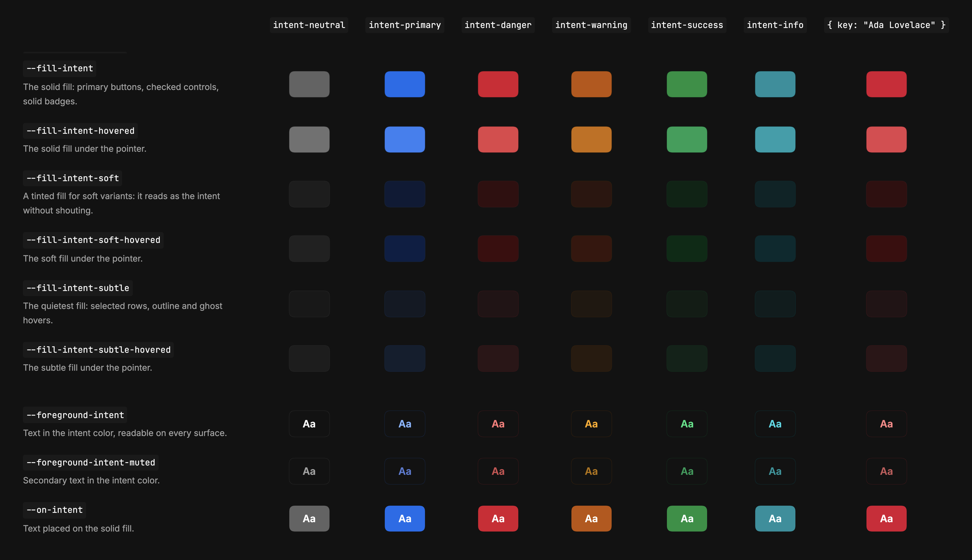Viewport: 972px width, 560px height.
Task: Click the --foreground-intent-muted token label
Action: [x=91, y=462]
